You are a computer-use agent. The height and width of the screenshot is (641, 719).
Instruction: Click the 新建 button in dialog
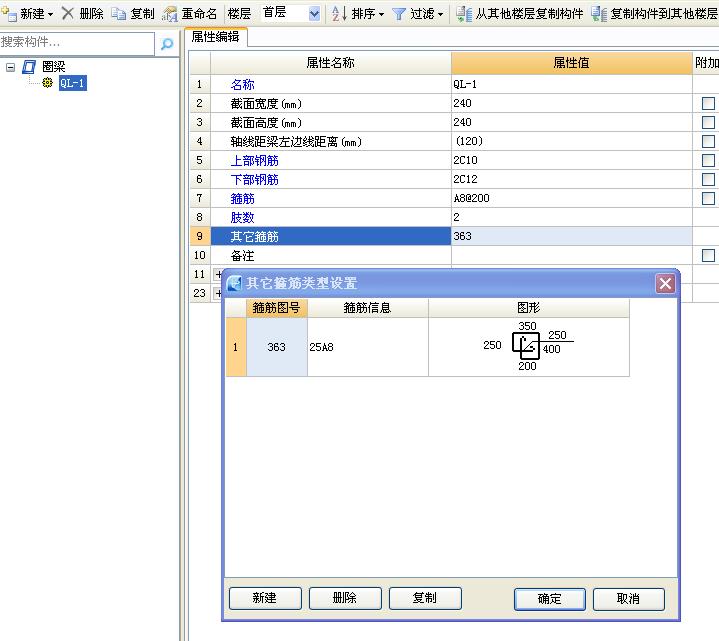tap(265, 598)
